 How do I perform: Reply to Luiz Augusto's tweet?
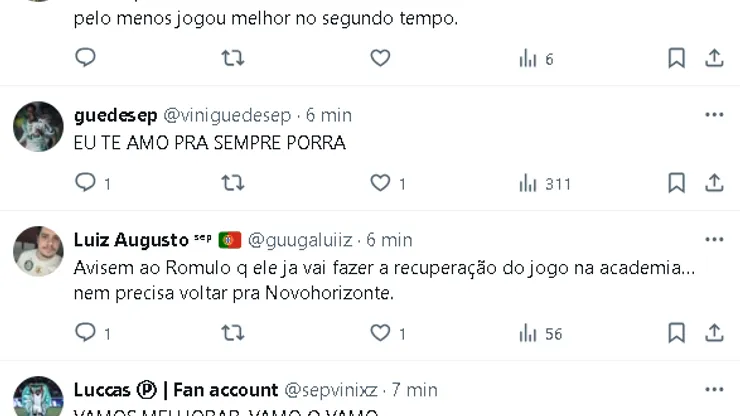pos(86,333)
